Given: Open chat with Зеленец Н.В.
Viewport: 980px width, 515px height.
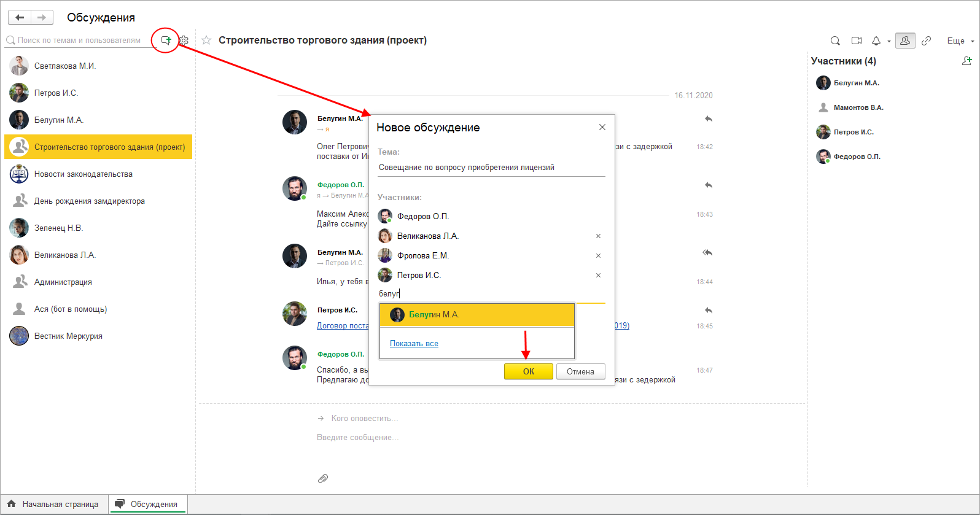Looking at the screenshot, I should pyautogui.click(x=98, y=228).
